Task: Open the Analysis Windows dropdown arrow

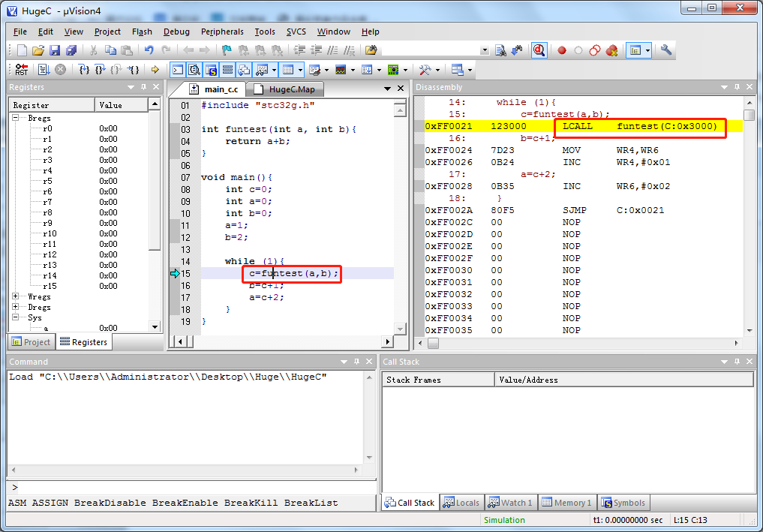Action: coord(353,70)
